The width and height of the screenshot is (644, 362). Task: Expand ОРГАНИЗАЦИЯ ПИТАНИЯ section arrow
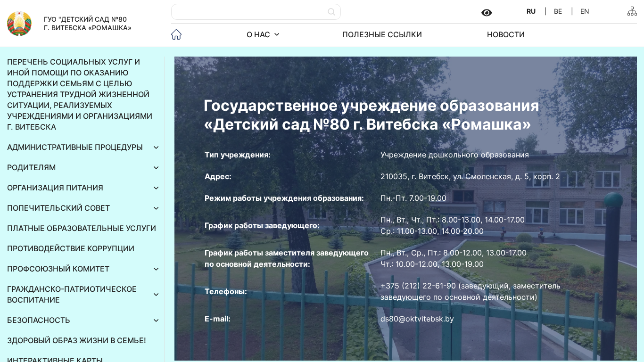[x=156, y=188]
